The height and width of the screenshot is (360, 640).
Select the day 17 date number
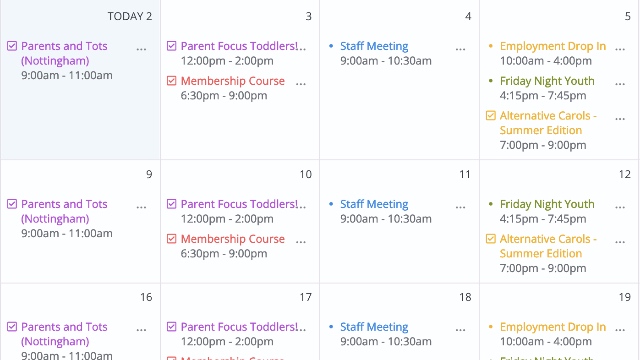point(305,297)
